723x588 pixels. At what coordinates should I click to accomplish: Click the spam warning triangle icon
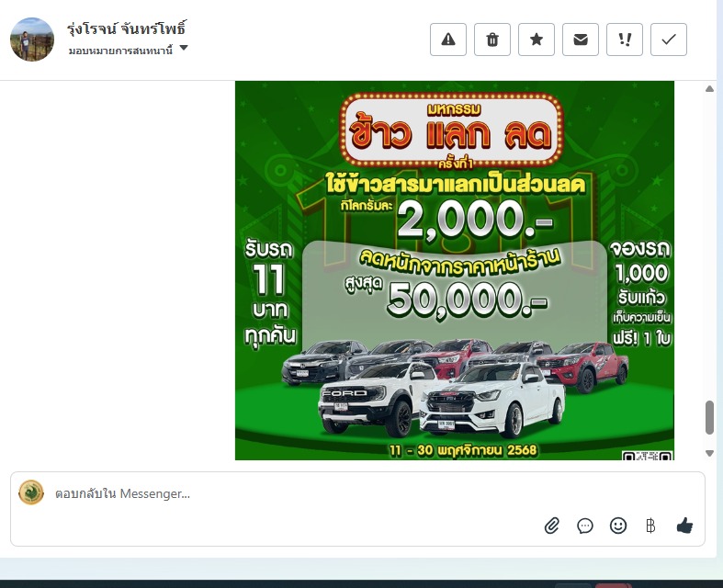pyautogui.click(x=447, y=40)
